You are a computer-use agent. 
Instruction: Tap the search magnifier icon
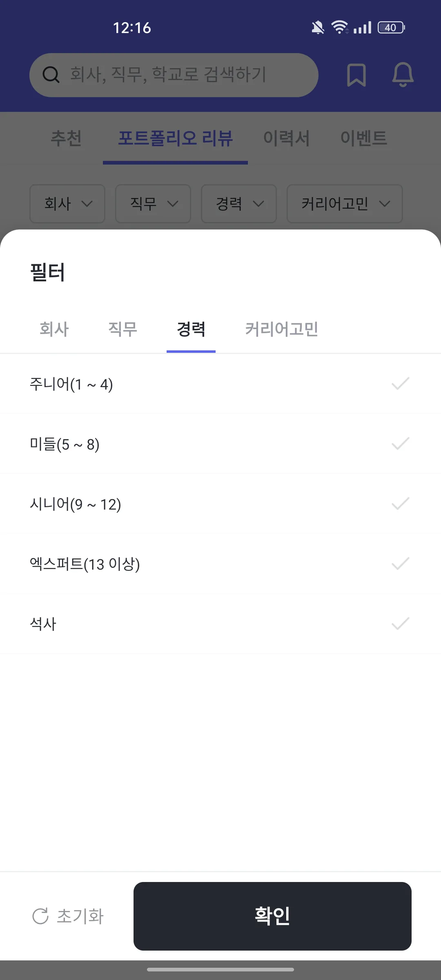click(x=51, y=75)
